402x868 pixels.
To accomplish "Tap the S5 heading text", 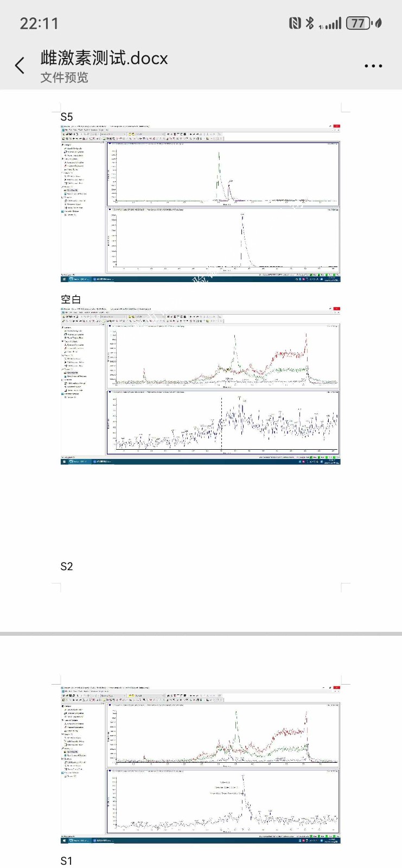I will point(67,117).
